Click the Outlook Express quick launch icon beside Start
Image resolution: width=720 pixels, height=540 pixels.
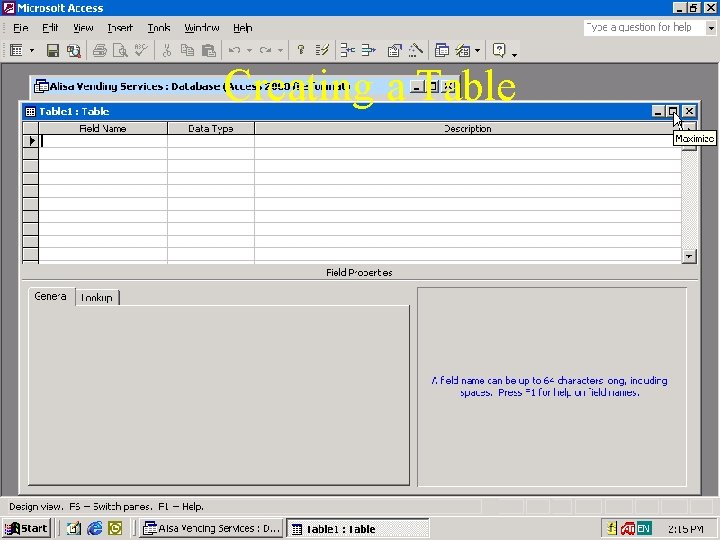coord(73,529)
